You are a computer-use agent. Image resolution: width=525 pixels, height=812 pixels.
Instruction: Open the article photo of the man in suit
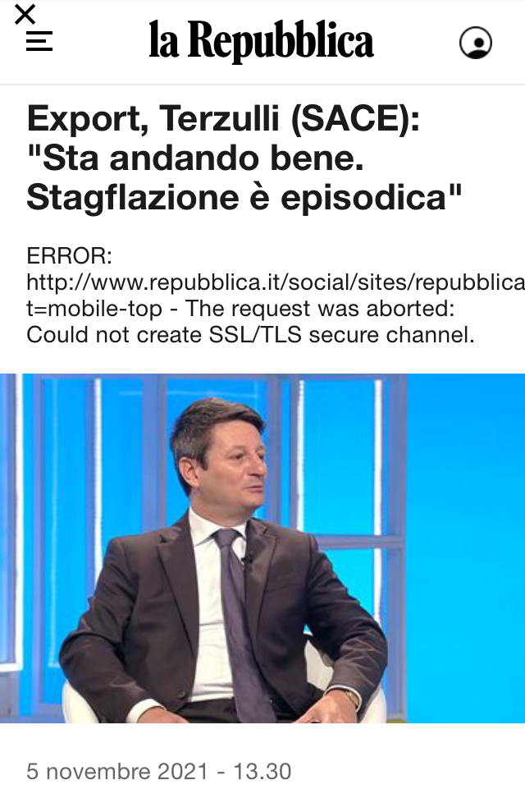tap(262, 548)
